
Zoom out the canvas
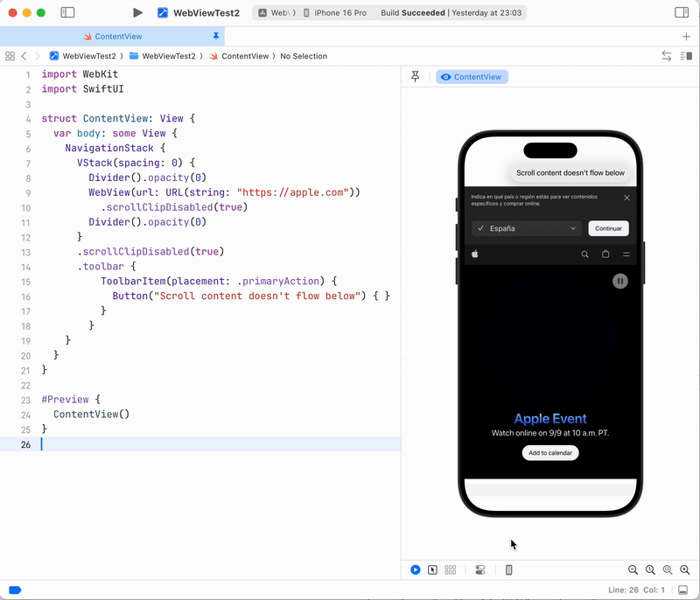pos(633,569)
